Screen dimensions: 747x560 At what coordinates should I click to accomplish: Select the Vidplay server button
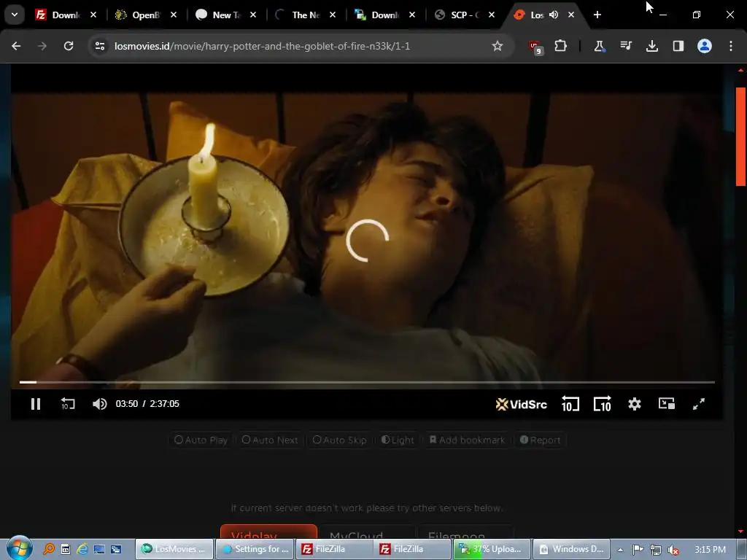268,532
